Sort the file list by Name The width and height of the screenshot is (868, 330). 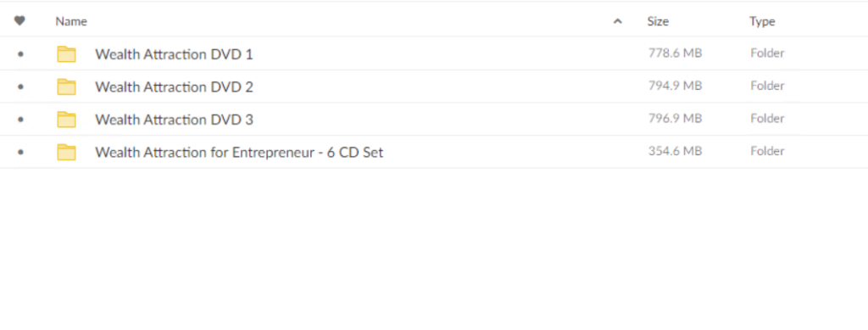click(71, 21)
